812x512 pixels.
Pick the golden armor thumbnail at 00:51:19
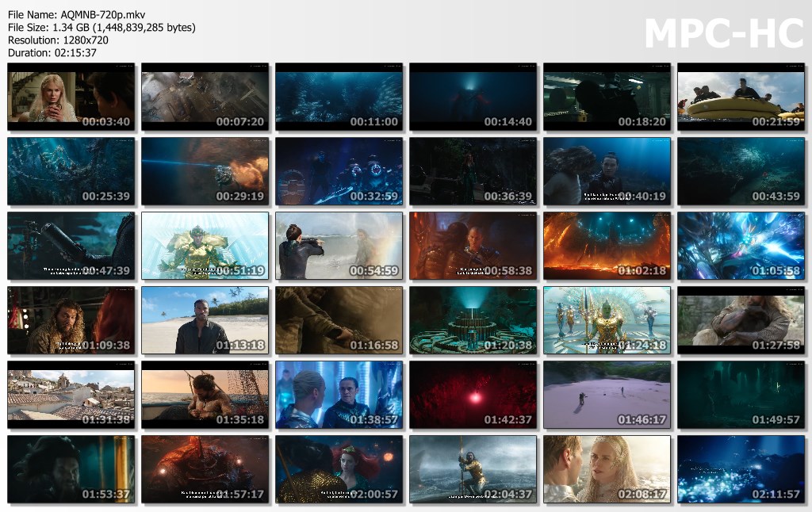pyautogui.click(x=205, y=246)
